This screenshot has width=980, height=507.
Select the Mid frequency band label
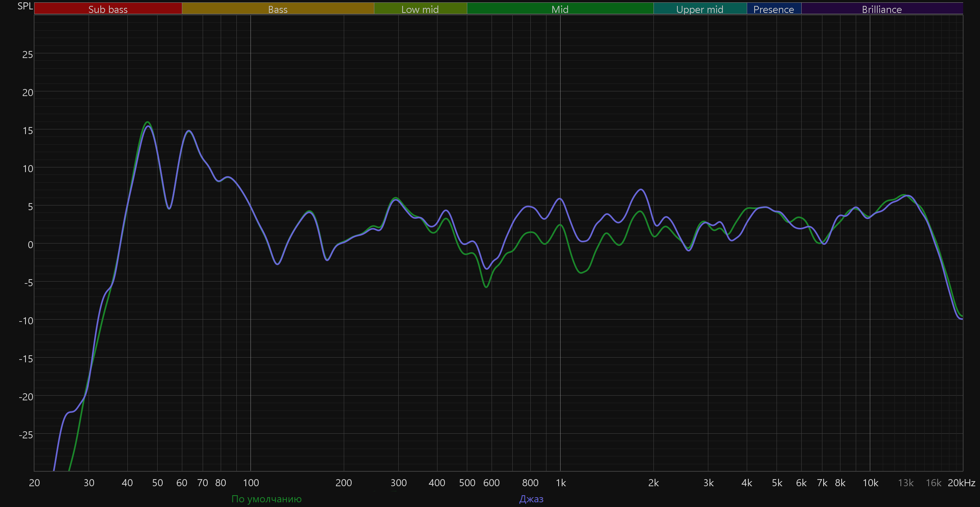click(x=560, y=9)
